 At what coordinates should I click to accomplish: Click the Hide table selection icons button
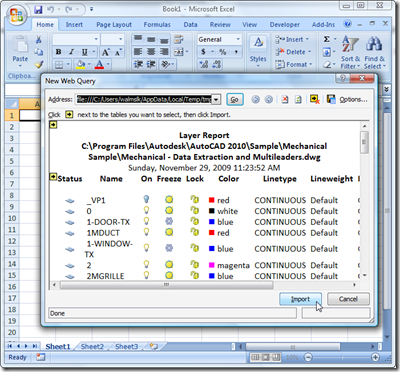click(315, 99)
